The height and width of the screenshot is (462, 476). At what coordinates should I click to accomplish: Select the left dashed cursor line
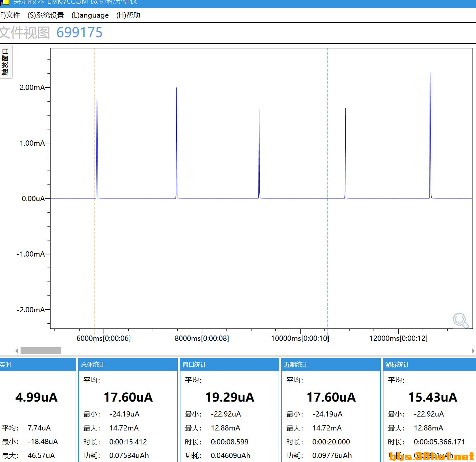point(95,189)
